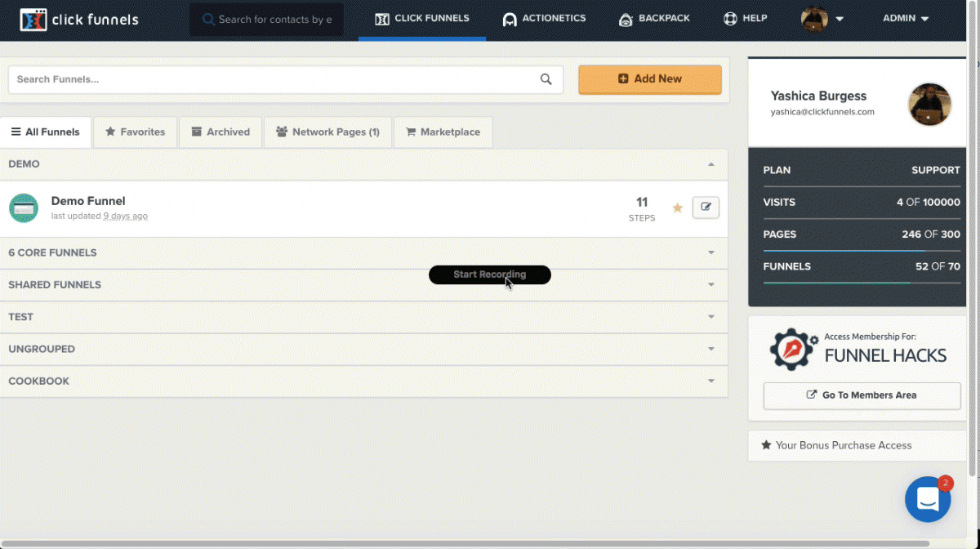980x549 pixels.
Task: Expand the 6 CORE FUNNELS group
Action: [x=711, y=252]
